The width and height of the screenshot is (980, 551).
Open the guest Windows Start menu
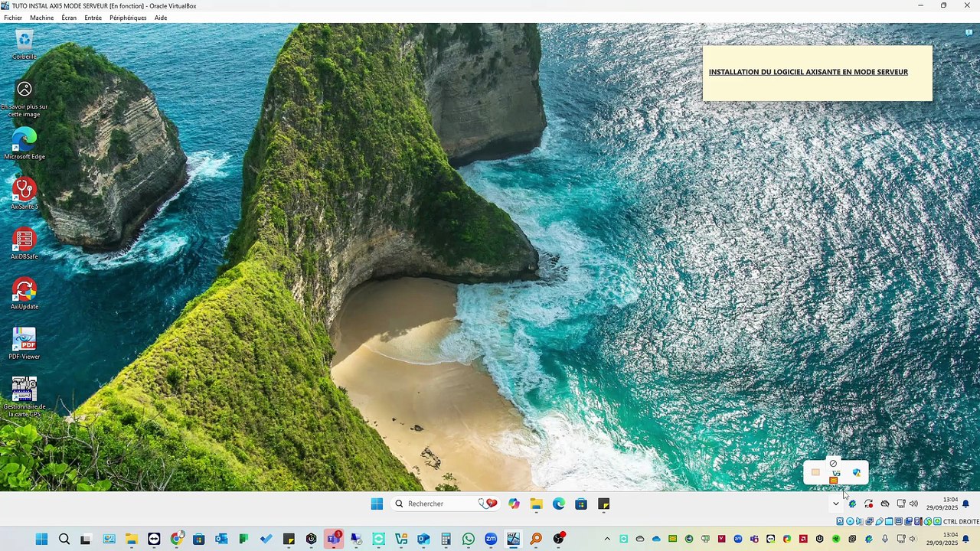377,504
